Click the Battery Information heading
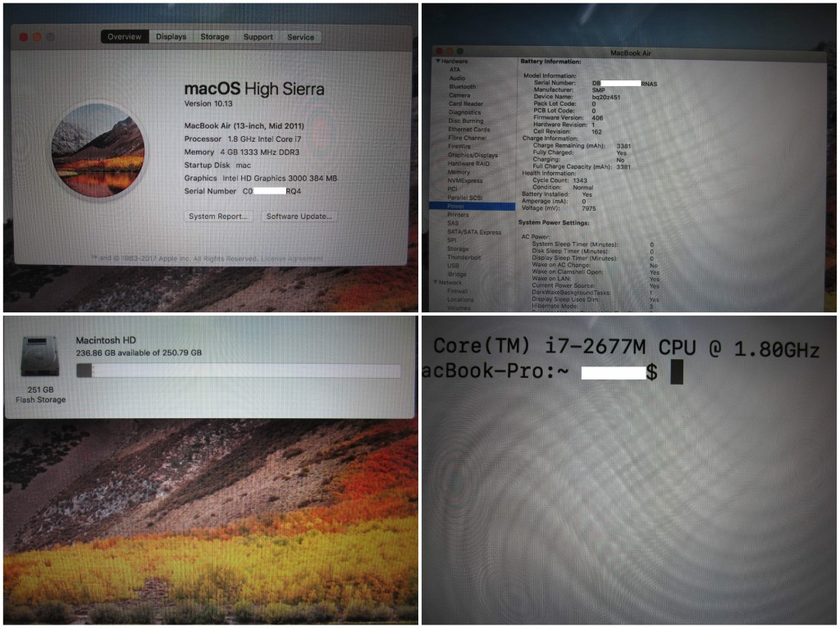Image resolution: width=840 pixels, height=628 pixels. tap(550, 61)
